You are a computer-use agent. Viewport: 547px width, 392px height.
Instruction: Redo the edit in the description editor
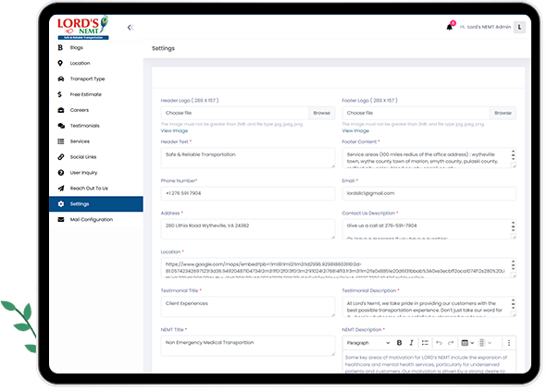[x=451, y=343]
